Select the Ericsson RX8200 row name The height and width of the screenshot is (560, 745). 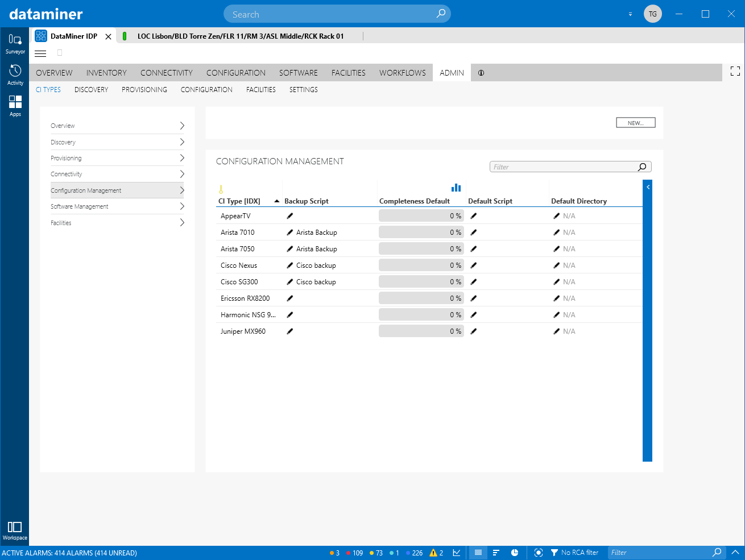[x=245, y=298]
